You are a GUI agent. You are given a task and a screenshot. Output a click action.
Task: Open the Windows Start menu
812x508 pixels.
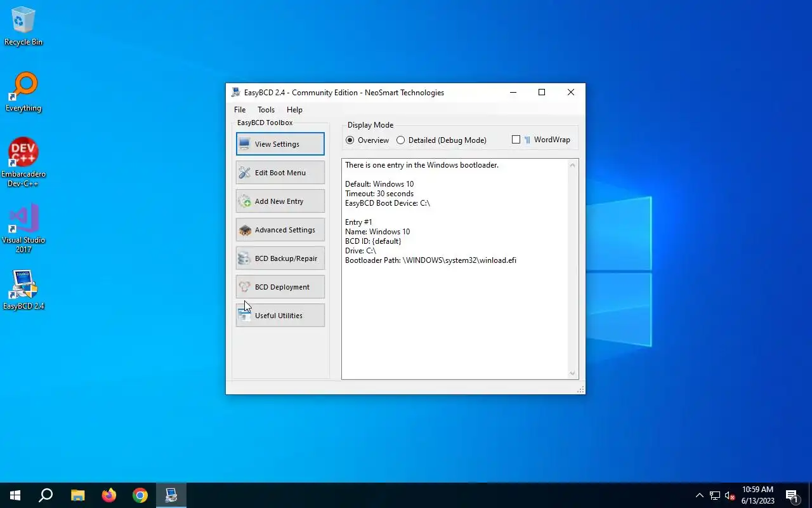pyautogui.click(x=15, y=495)
